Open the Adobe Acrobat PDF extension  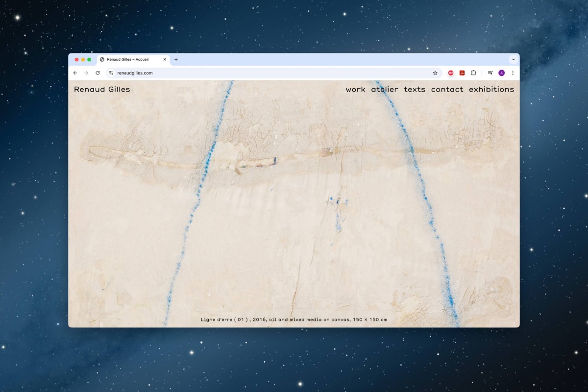click(462, 73)
